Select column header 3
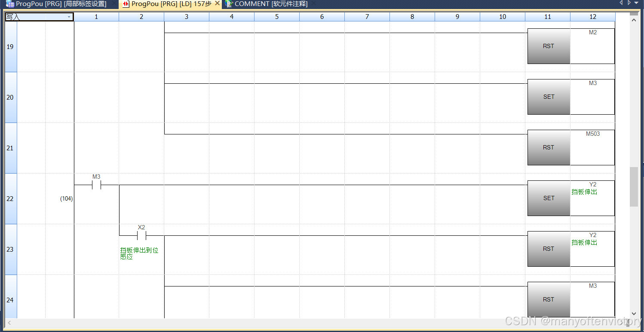 187,17
